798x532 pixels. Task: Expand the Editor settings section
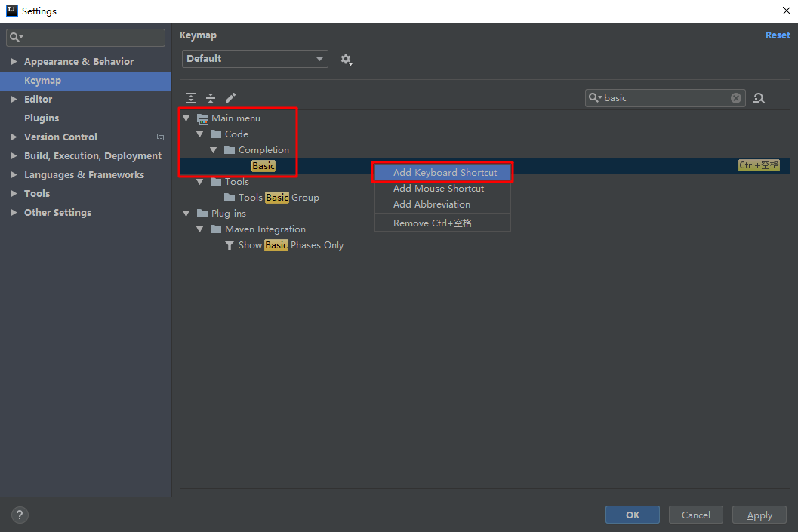(14, 99)
